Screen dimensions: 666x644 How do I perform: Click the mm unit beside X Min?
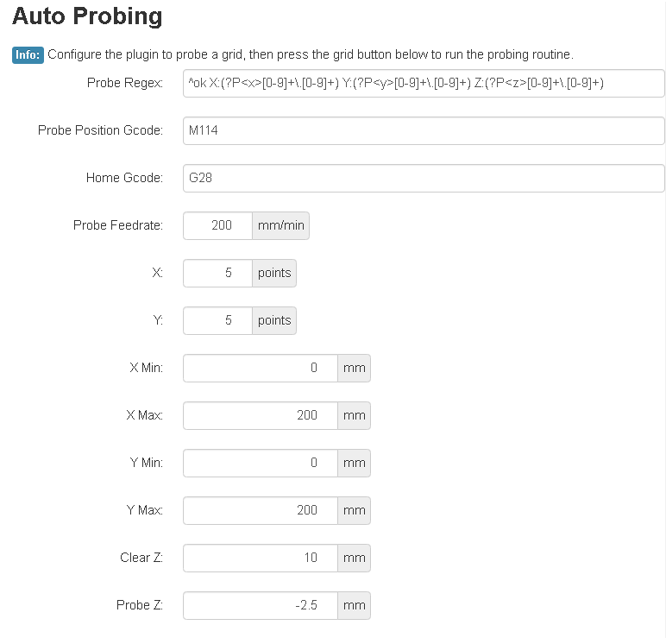tap(354, 368)
